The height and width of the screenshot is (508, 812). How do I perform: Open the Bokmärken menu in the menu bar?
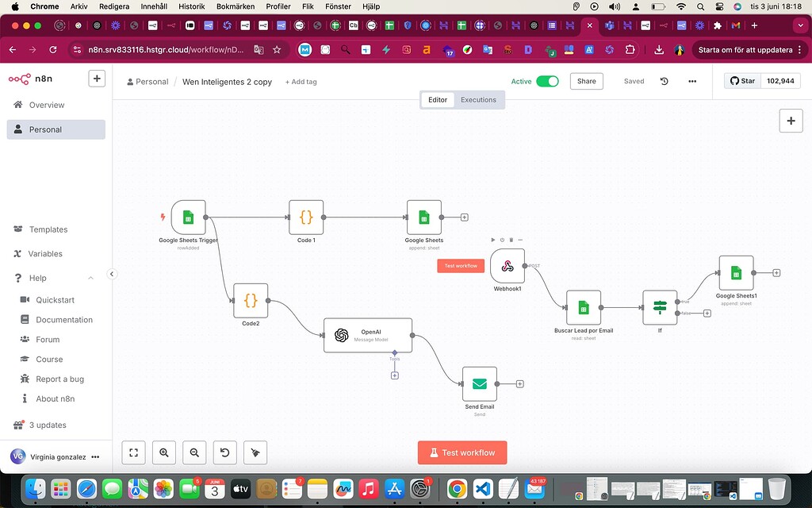235,6
